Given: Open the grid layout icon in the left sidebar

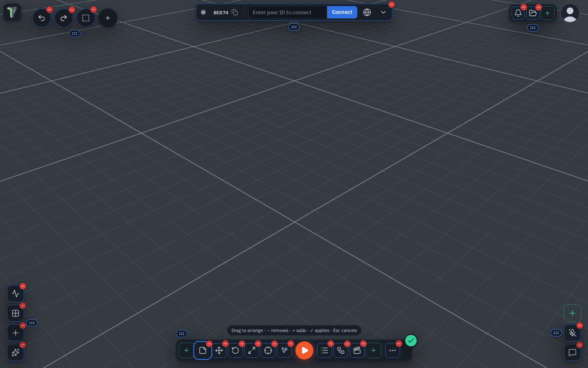Looking at the screenshot, I should pyautogui.click(x=16, y=313).
